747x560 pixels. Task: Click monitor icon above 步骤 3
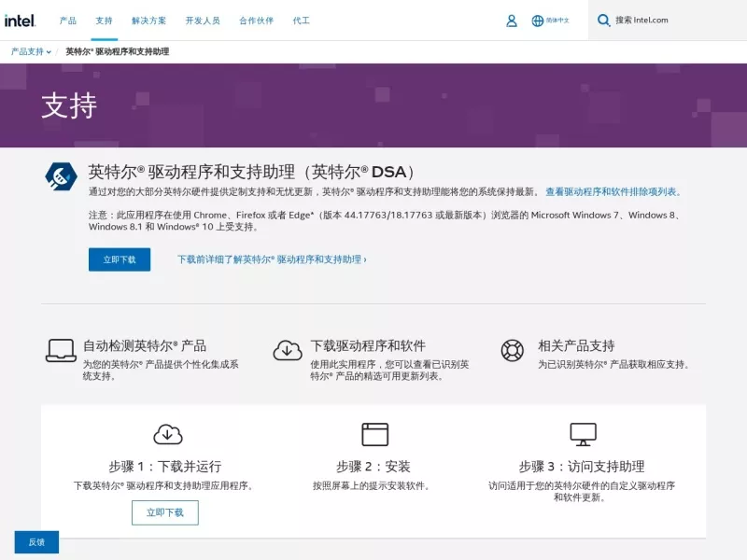click(x=583, y=434)
